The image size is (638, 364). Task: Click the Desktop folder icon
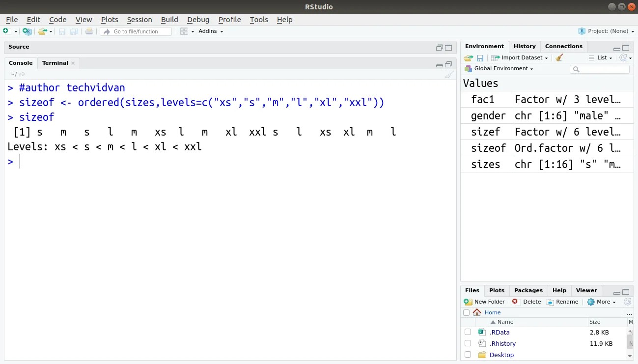click(x=482, y=355)
